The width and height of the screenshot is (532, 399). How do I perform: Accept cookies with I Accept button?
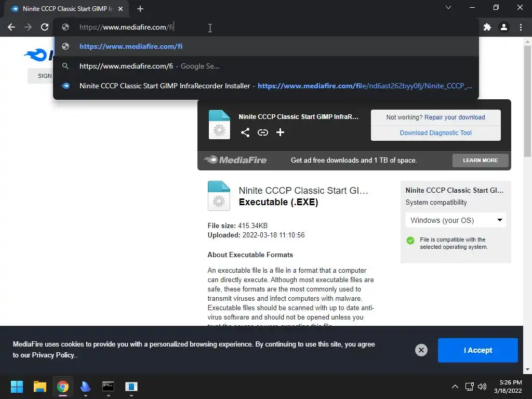(x=478, y=350)
